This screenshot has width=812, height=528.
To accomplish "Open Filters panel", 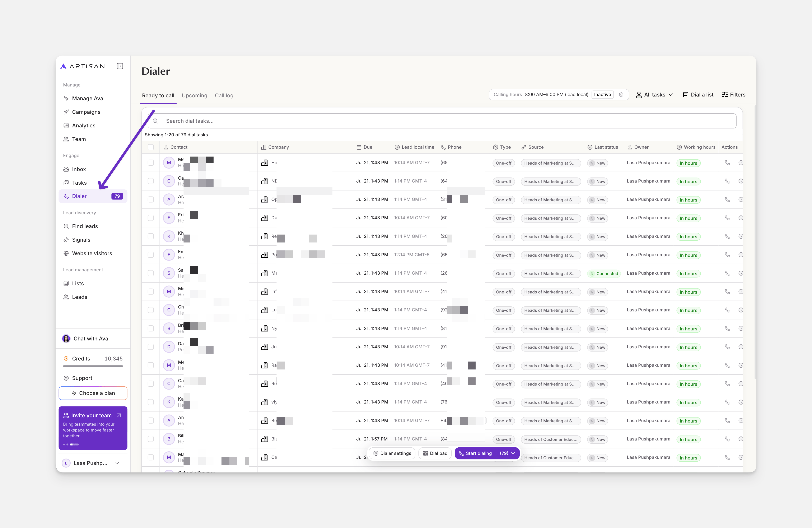I will coord(733,95).
